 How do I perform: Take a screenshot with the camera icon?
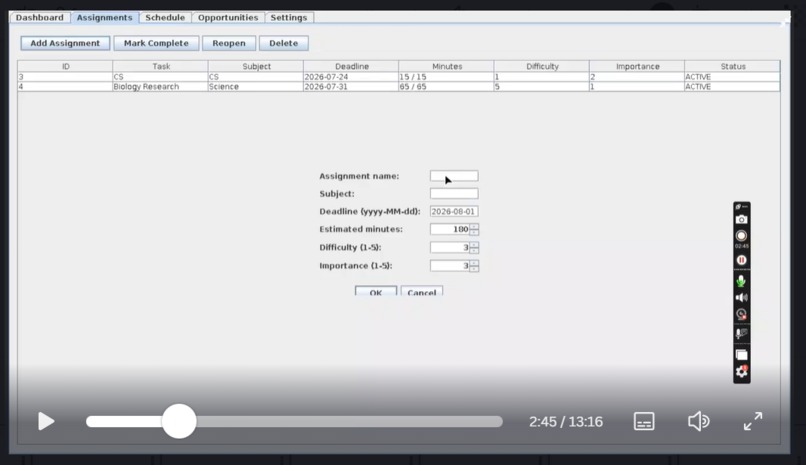(741, 219)
